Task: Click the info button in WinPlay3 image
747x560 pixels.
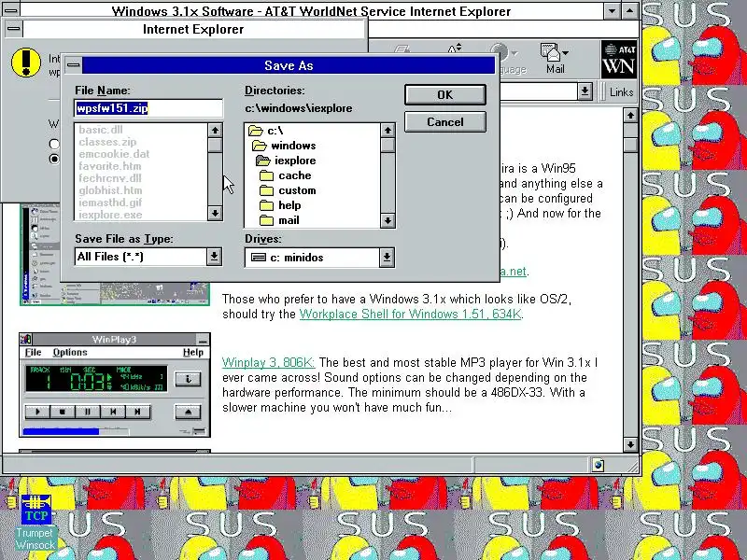Action: [x=188, y=379]
